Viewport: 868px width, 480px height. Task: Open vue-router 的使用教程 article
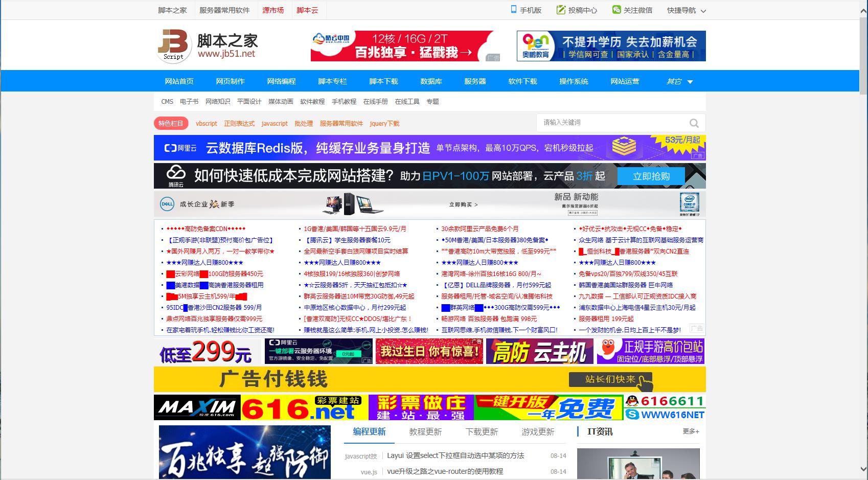pos(445,471)
